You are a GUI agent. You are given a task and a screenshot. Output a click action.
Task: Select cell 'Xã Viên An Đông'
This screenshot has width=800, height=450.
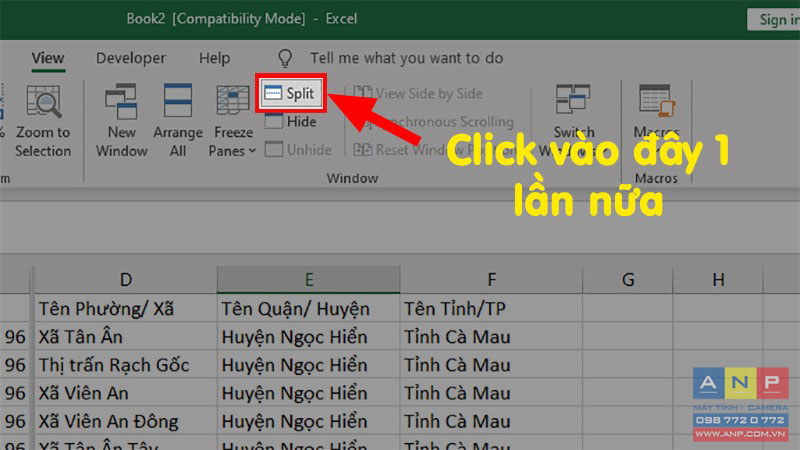click(126, 420)
